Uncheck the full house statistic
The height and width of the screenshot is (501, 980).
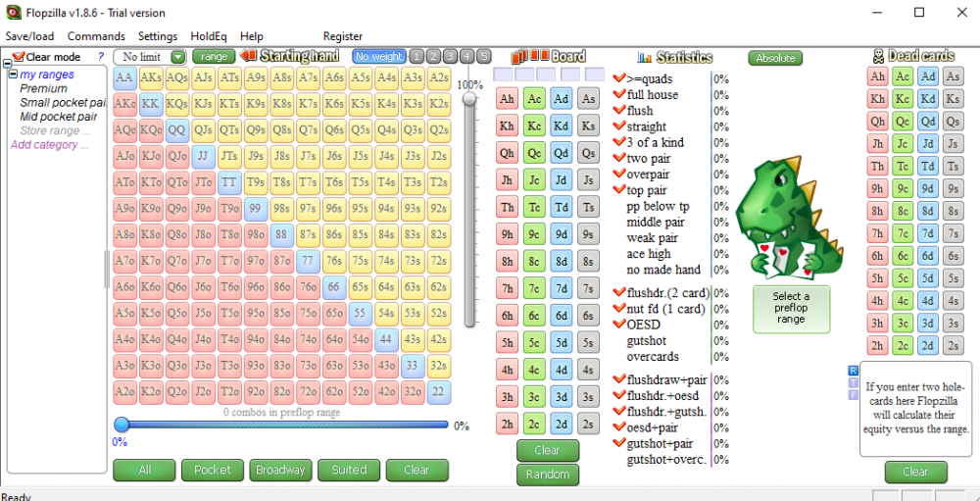point(619,94)
